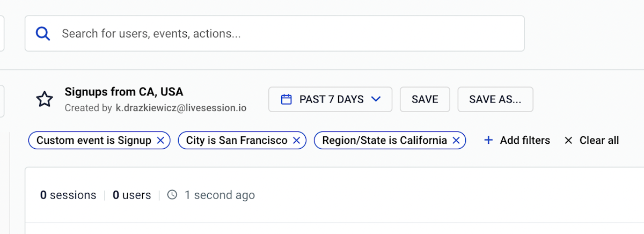
Task: Click the clock icon near last refresh time
Action: click(172, 195)
